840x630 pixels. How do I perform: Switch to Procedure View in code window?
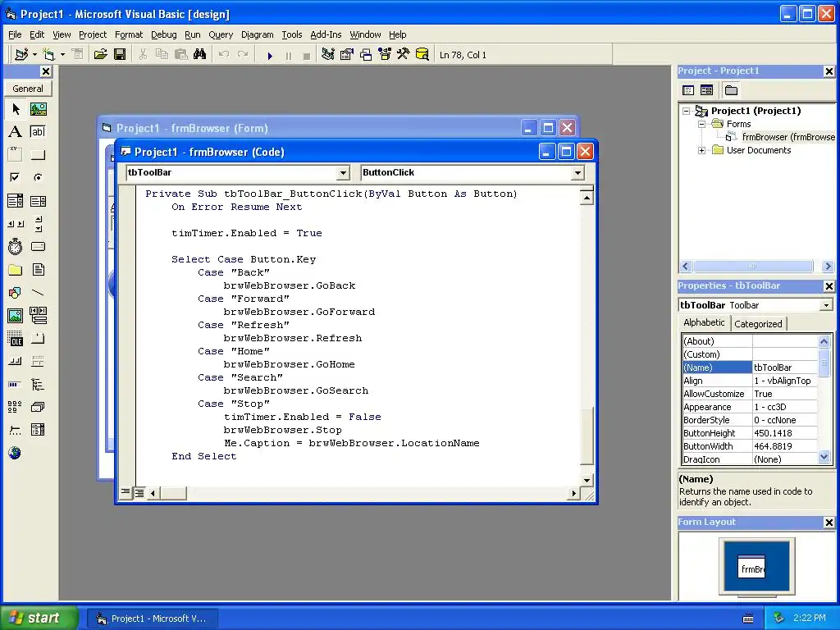(126, 492)
